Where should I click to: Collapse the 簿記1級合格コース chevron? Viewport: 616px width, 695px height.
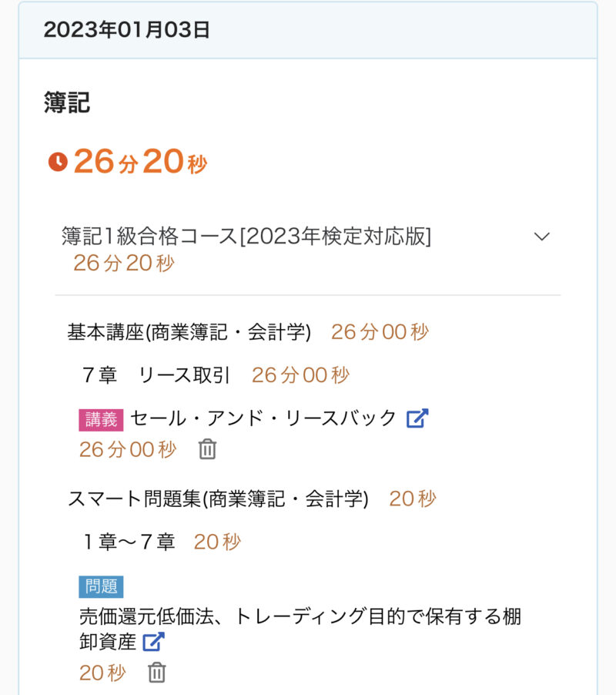(x=542, y=237)
